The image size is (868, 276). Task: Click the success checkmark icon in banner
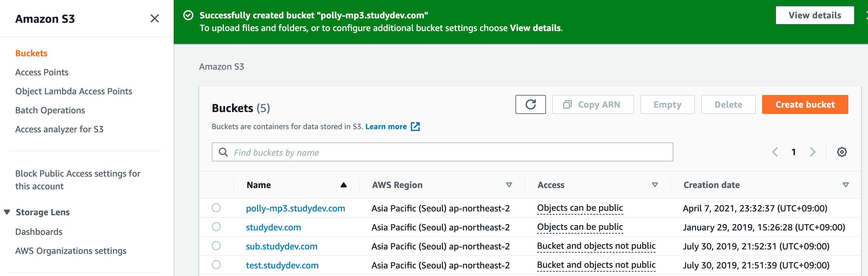(188, 16)
